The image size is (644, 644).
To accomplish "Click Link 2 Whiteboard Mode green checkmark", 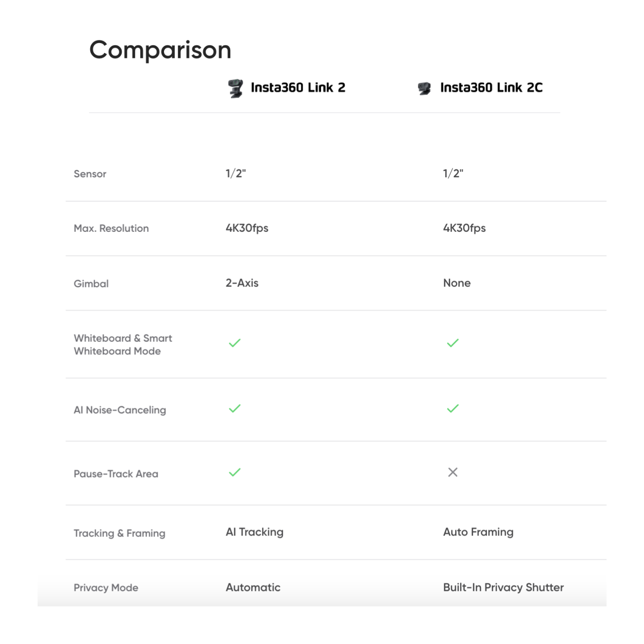I will pyautogui.click(x=235, y=343).
